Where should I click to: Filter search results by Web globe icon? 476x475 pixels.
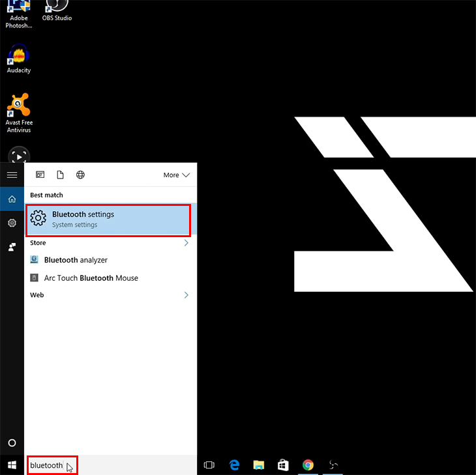(x=80, y=175)
